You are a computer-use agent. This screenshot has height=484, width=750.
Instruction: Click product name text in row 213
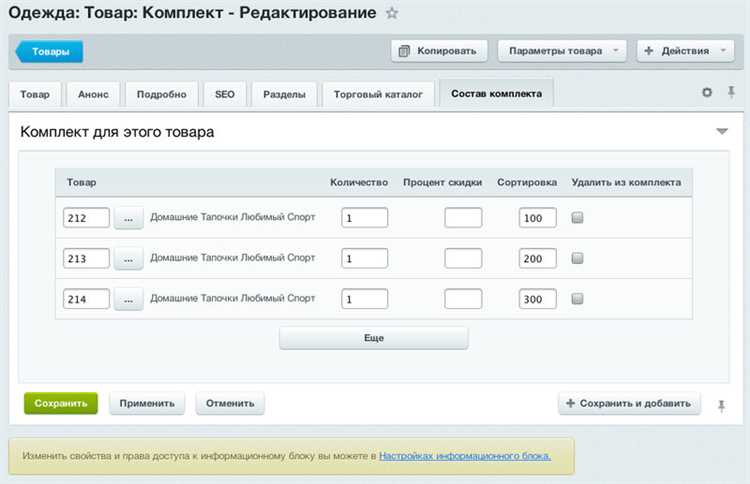232,258
